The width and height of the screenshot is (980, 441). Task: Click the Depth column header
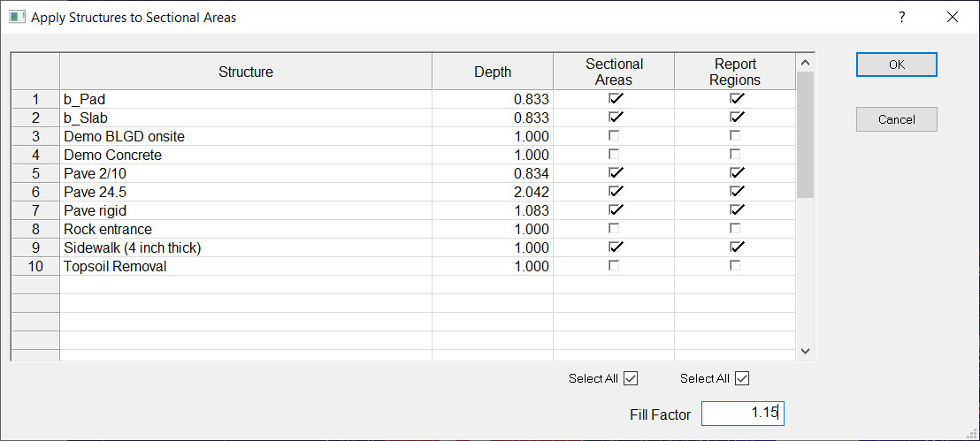493,72
